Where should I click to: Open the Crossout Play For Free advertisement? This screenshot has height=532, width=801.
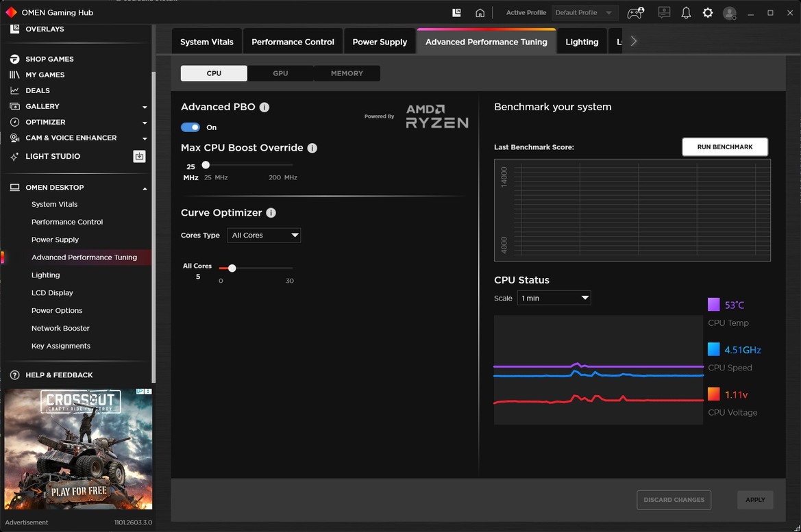(78, 448)
